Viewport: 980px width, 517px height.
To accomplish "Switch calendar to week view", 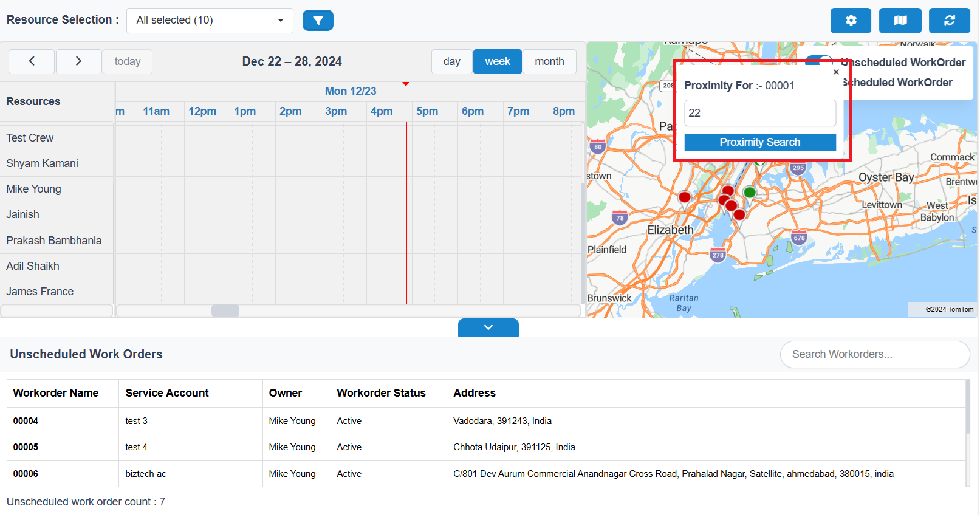I will [498, 61].
